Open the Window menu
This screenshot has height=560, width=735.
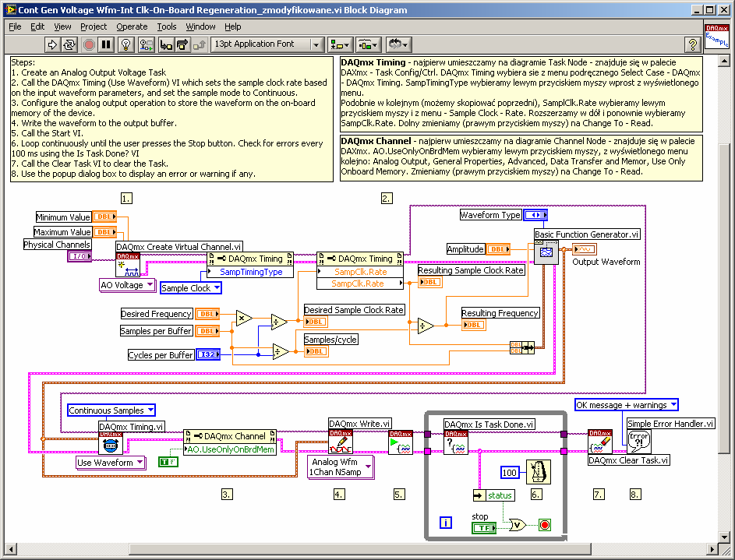[x=200, y=26]
